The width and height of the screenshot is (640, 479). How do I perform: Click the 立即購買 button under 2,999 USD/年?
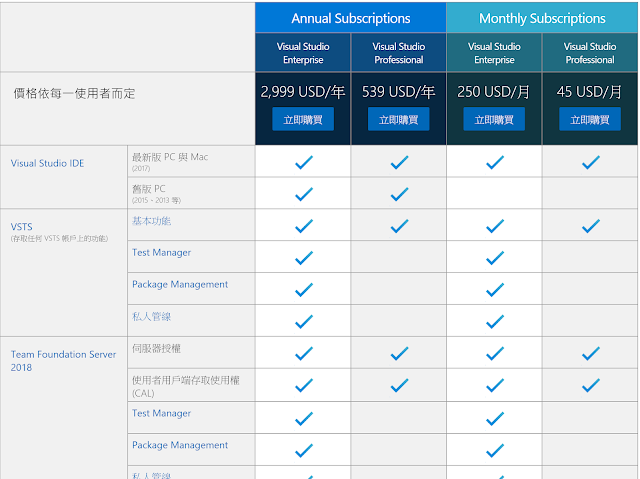coord(303,119)
